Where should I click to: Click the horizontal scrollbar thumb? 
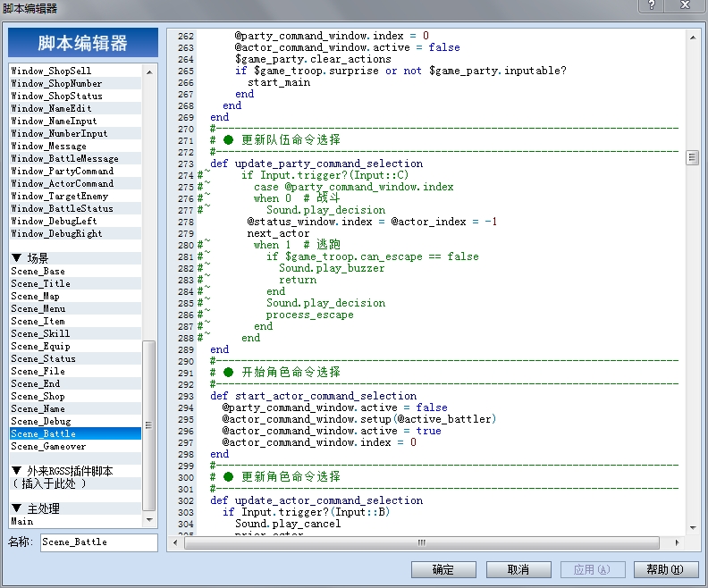pyautogui.click(x=422, y=542)
